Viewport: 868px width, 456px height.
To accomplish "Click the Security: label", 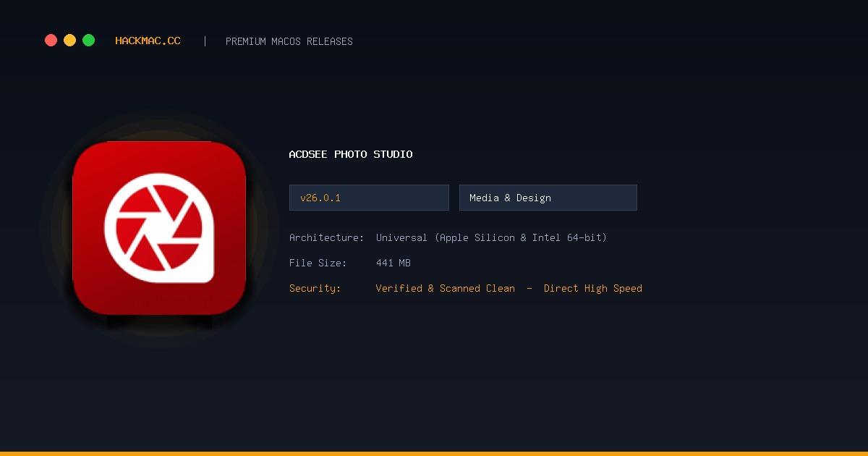I will tap(315, 288).
